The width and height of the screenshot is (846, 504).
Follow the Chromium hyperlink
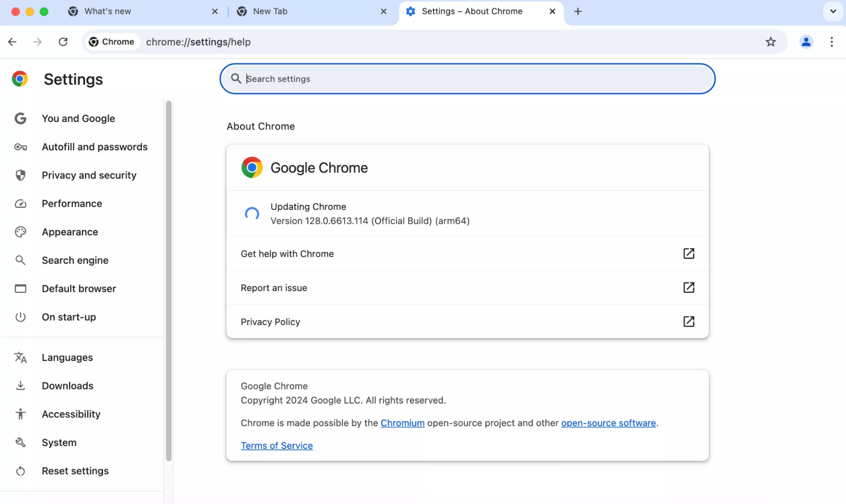coord(402,423)
